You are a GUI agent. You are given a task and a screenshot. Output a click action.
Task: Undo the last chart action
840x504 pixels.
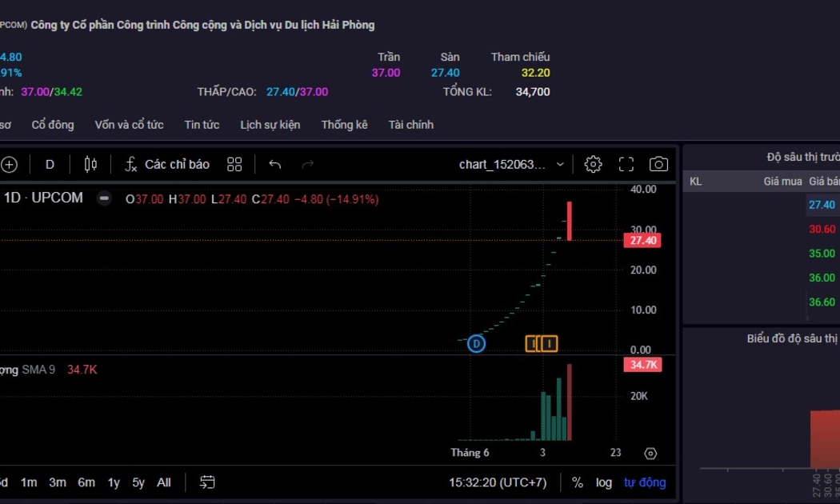[275, 164]
